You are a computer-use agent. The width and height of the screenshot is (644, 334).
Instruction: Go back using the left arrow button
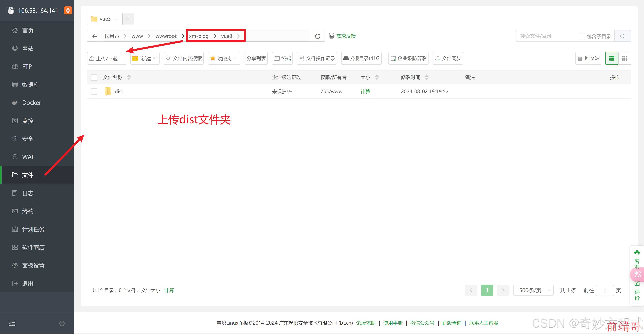[x=95, y=36]
